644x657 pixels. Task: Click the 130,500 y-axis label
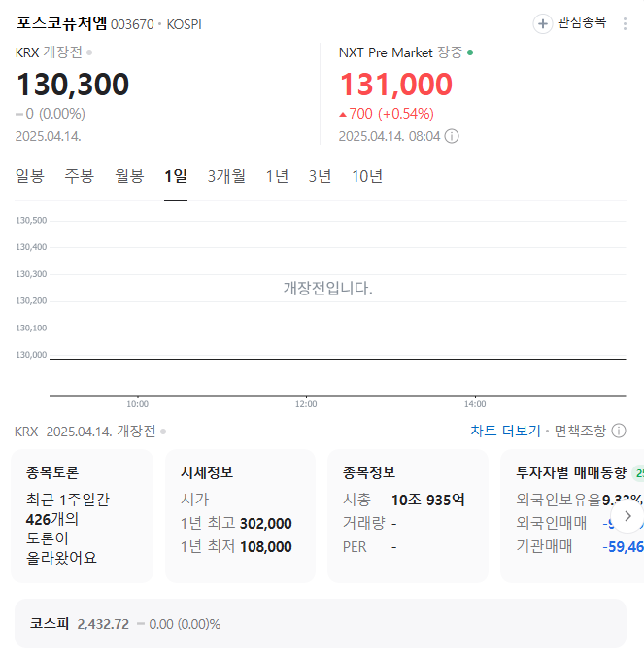tap(31, 221)
